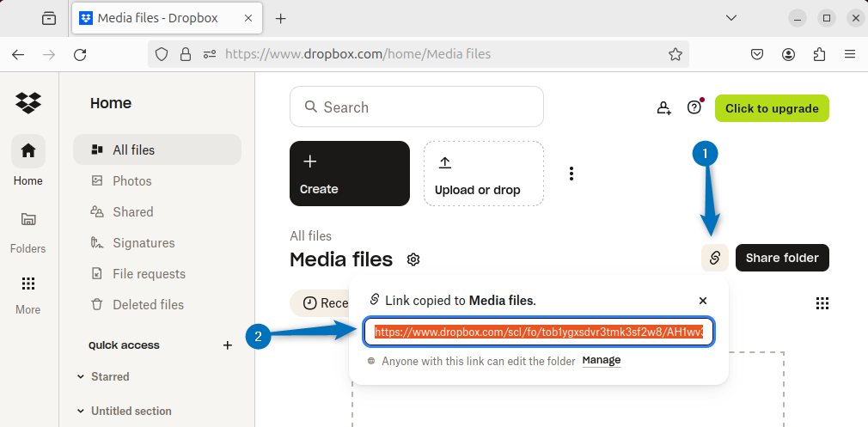
Task: Open File requests in the sidebar
Action: [149, 274]
